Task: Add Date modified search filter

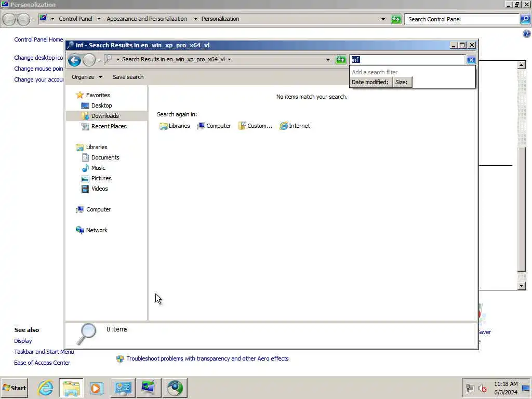Action: (x=370, y=82)
